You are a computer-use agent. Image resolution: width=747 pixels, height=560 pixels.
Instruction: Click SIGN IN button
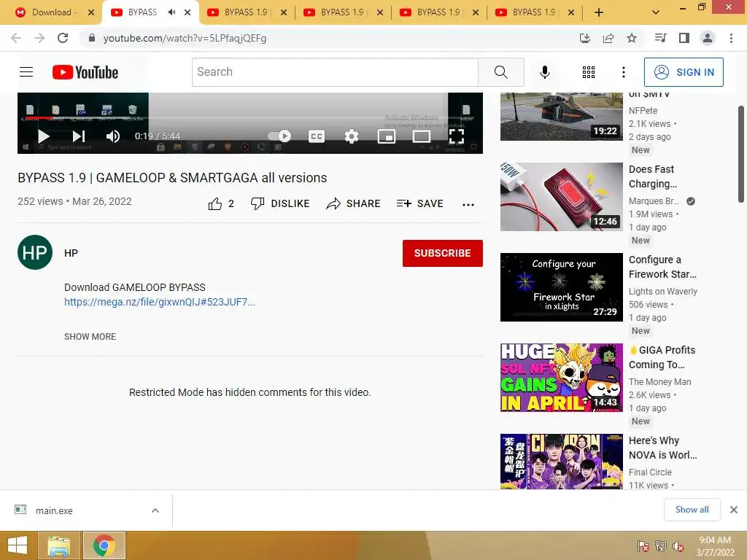(684, 72)
